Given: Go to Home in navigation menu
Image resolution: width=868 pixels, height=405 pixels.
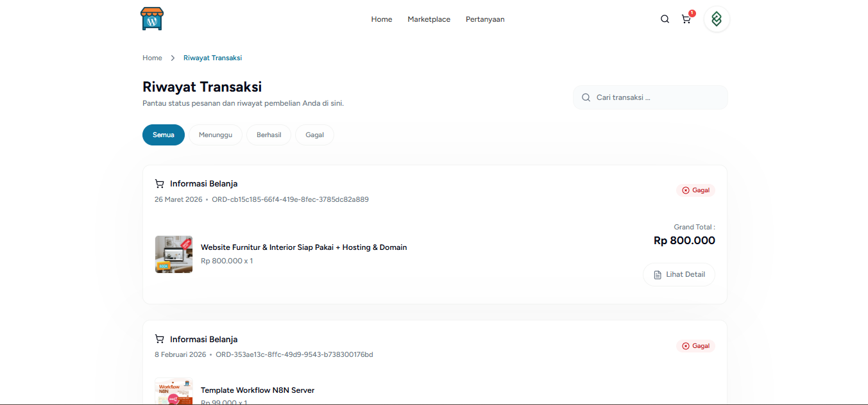Looking at the screenshot, I should [x=381, y=19].
